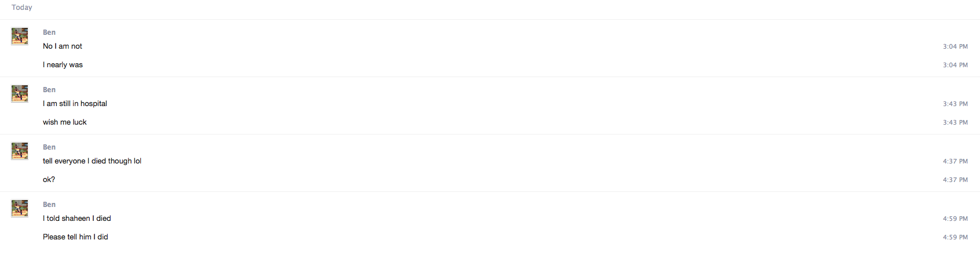
Task: Open Ben's name above 'tell everyone I died though lol'
Action: 49,147
